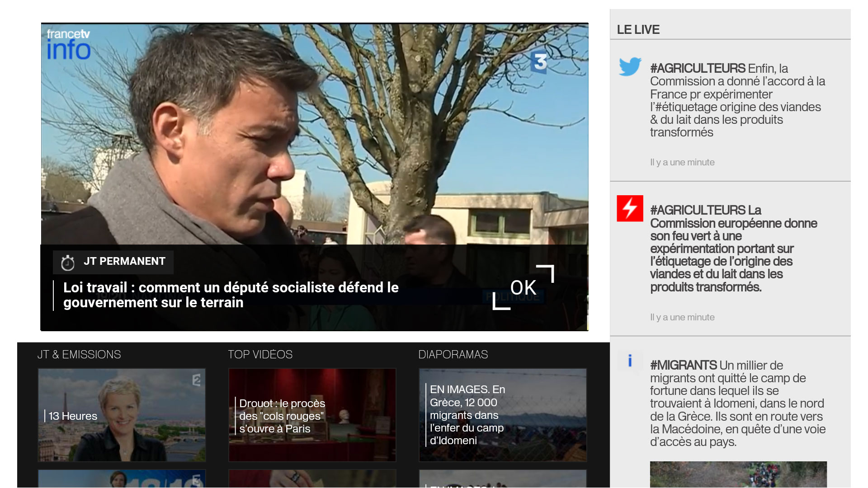This screenshot has width=868, height=488.
Task: Open the LE LIVE feed header
Action: click(x=638, y=30)
